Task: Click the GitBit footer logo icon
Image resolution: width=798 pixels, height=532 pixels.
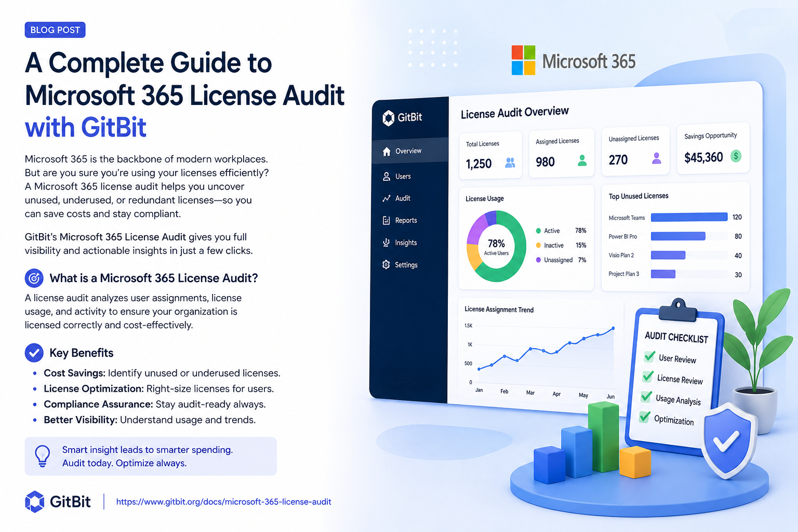Action: click(x=35, y=502)
